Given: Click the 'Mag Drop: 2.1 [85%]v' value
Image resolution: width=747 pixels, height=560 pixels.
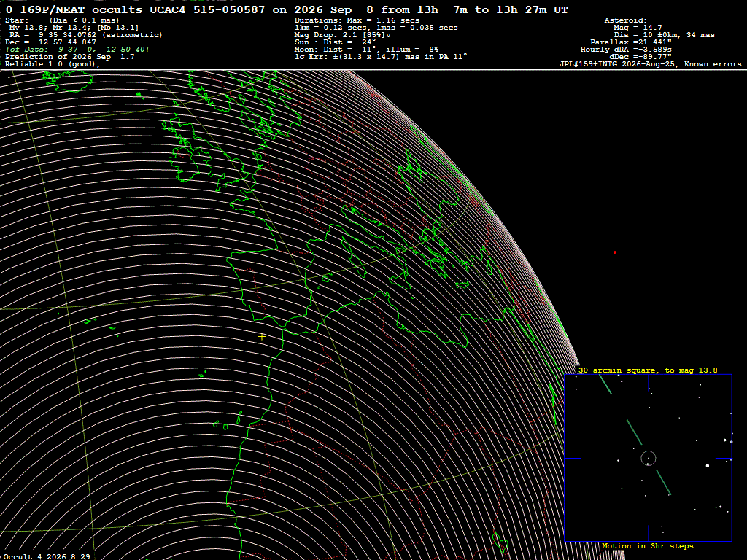Looking at the screenshot, I should tap(343, 35).
